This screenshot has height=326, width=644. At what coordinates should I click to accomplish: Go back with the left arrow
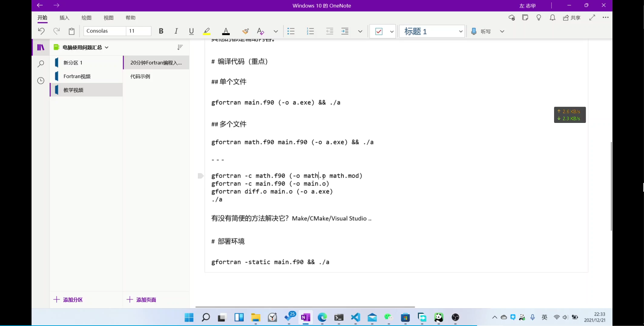pos(40,5)
